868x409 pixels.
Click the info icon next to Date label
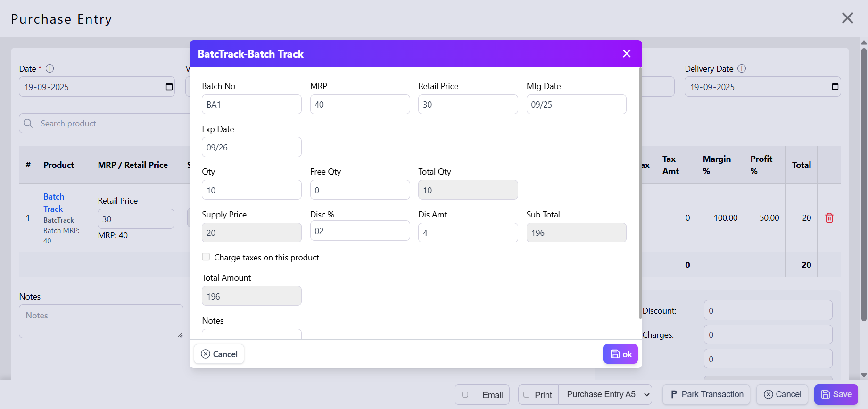(x=50, y=68)
